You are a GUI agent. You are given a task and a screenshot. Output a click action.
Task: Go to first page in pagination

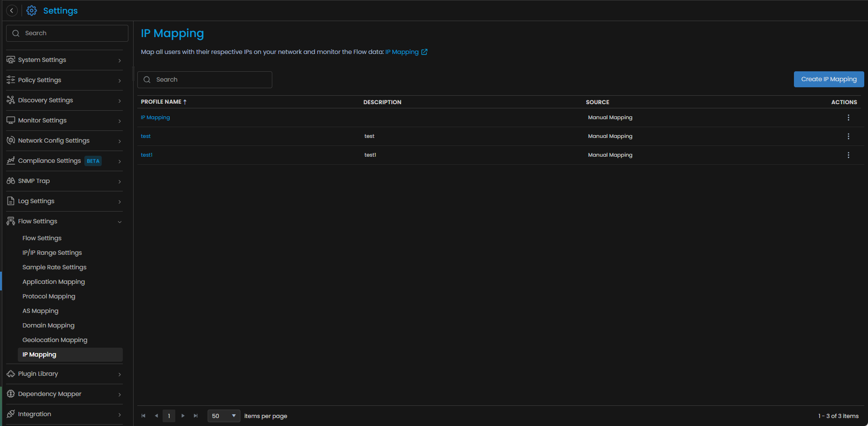pyautogui.click(x=143, y=416)
